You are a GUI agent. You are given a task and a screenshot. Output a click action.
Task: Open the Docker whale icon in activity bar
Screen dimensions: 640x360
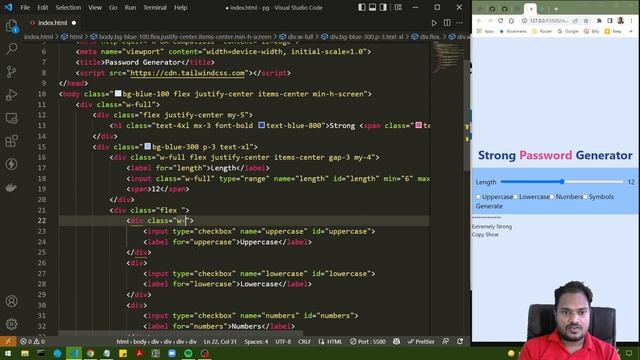coord(11,187)
